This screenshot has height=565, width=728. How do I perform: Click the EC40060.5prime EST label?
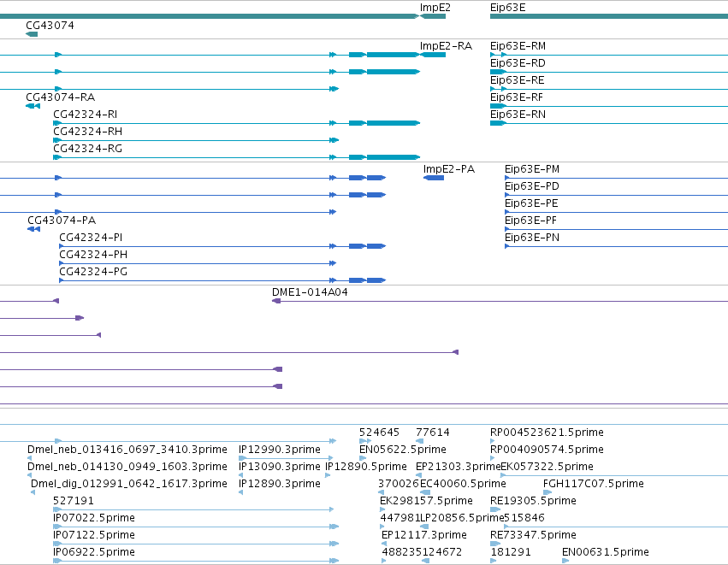(x=463, y=484)
